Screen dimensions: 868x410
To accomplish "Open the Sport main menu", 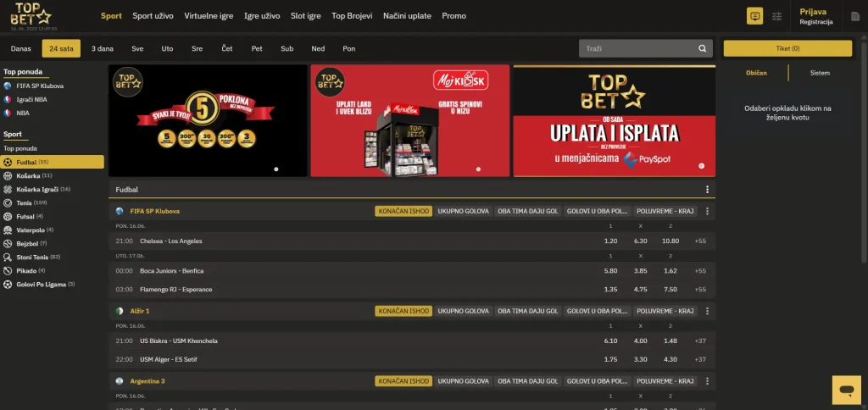I will 111,16.
